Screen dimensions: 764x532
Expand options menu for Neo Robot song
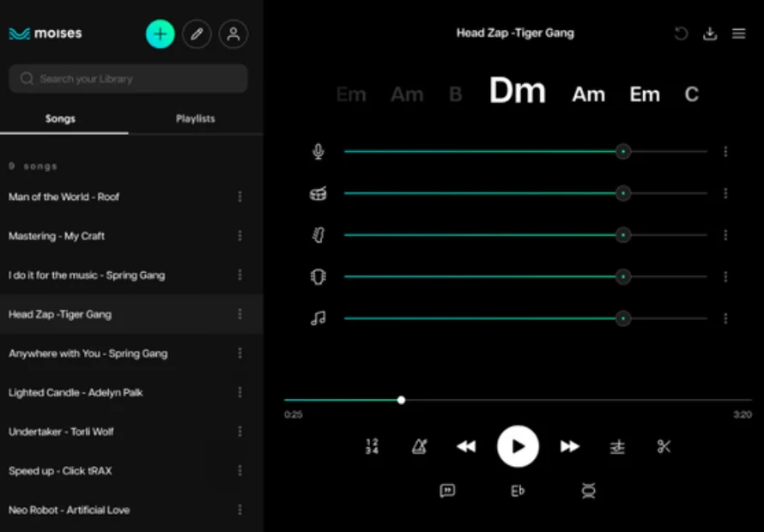click(240, 510)
